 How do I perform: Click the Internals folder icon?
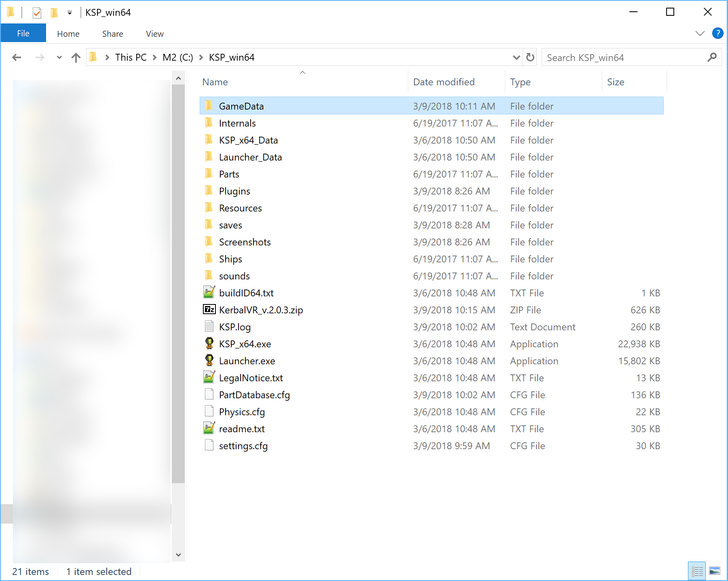point(209,123)
